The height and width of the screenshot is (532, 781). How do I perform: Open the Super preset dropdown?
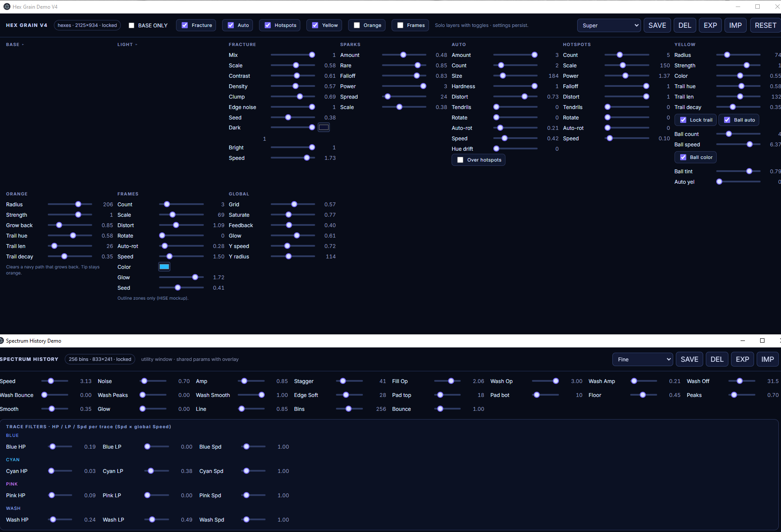[x=609, y=25]
